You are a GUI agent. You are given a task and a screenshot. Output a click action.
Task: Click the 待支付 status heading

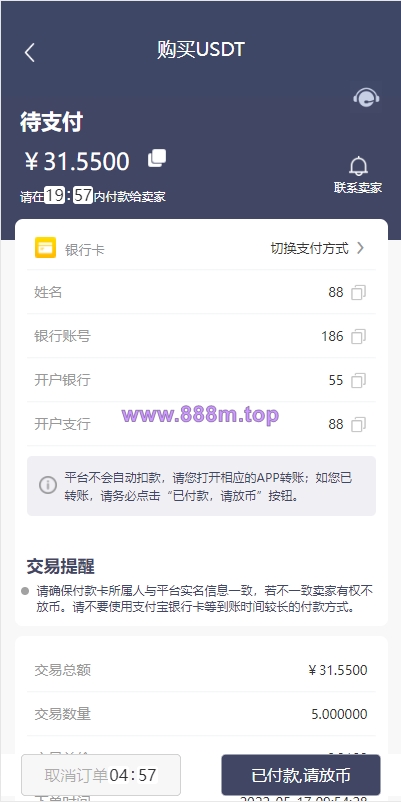pos(51,123)
